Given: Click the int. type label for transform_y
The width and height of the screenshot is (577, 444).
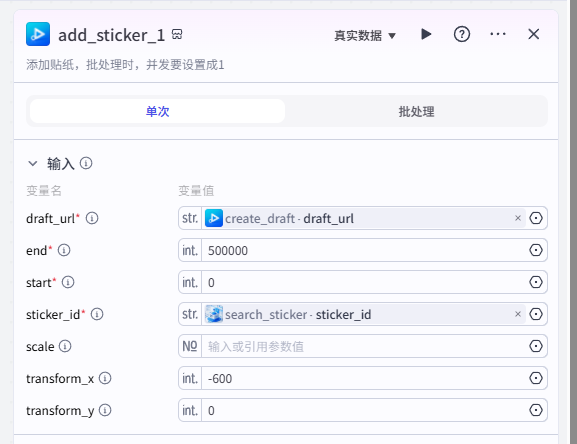Looking at the screenshot, I should point(190,410).
